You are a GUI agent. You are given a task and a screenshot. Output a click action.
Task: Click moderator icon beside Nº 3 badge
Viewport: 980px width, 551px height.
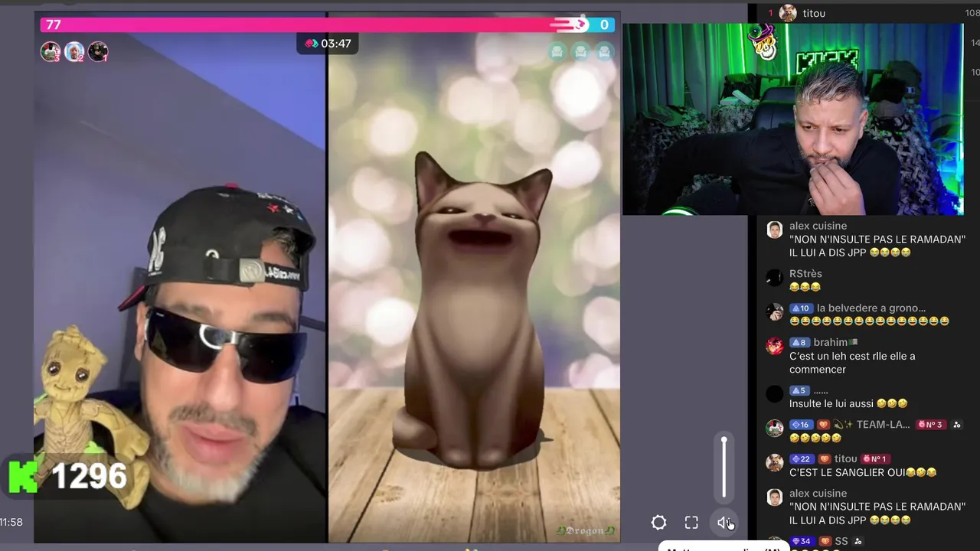tap(957, 424)
